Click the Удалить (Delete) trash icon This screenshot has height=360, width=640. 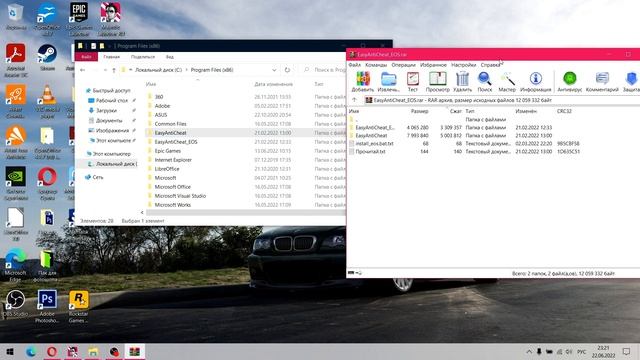[x=462, y=81]
